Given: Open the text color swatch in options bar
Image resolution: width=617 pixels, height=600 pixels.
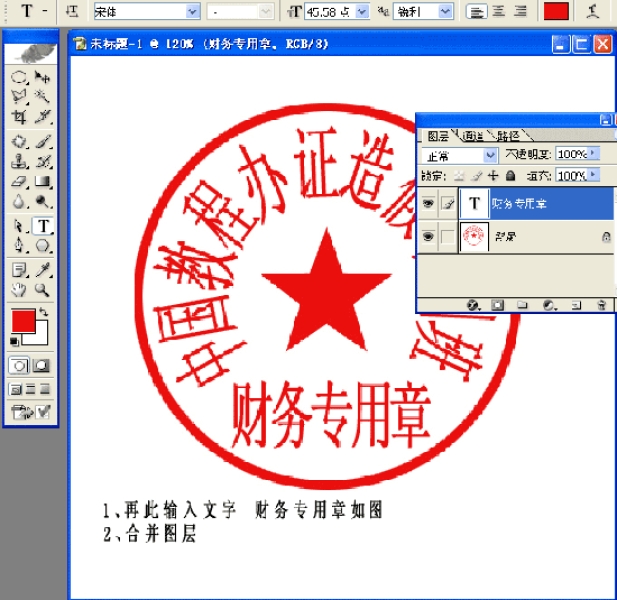Looking at the screenshot, I should coord(556,11).
